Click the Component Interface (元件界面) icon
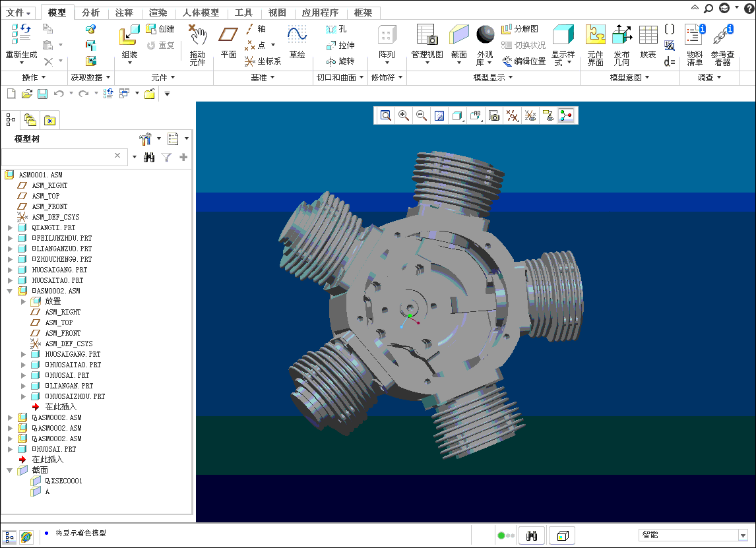This screenshot has width=756, height=548. [x=596, y=35]
